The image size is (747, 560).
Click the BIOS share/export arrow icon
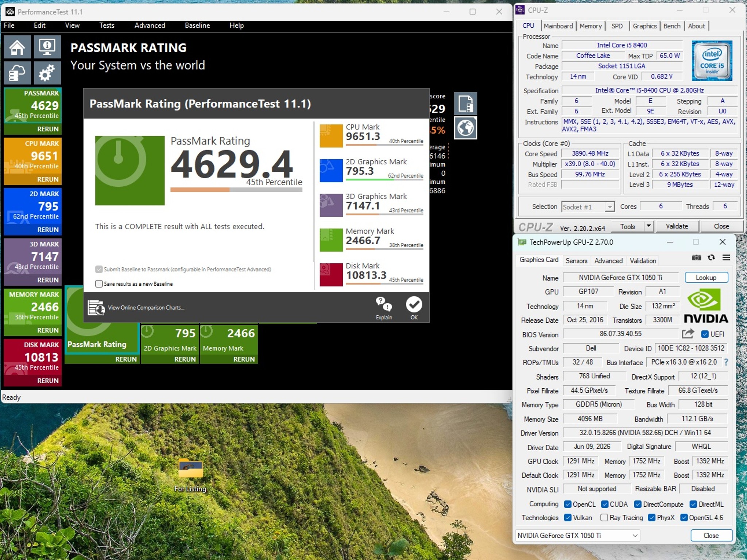(x=688, y=334)
